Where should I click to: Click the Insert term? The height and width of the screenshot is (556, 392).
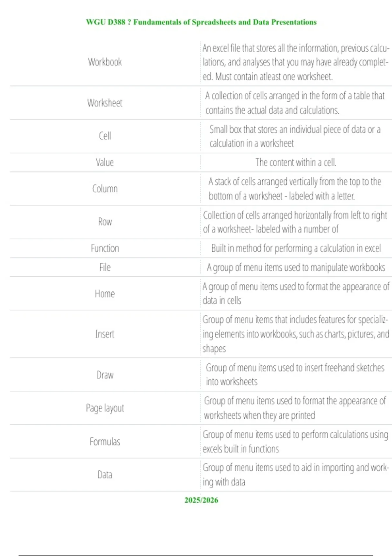click(105, 334)
